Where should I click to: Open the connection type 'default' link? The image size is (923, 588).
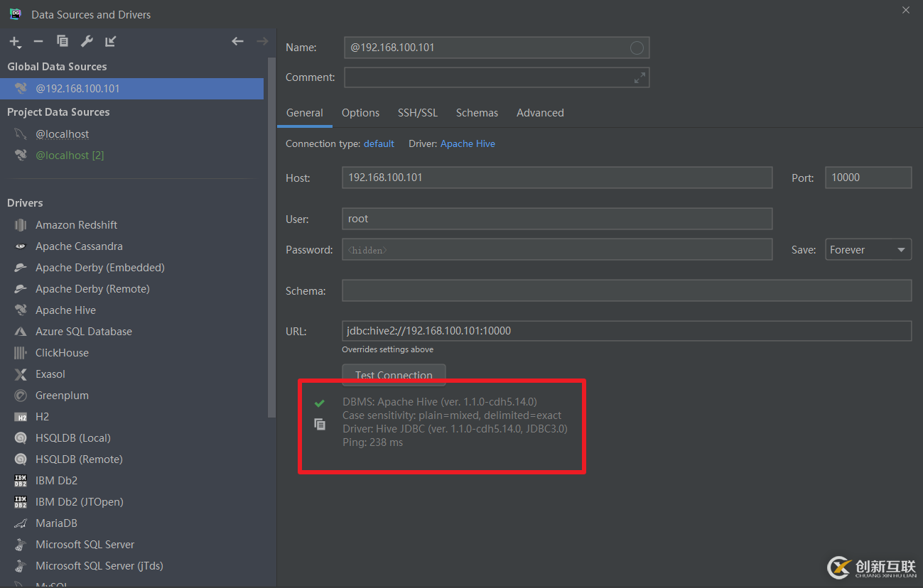coord(379,143)
